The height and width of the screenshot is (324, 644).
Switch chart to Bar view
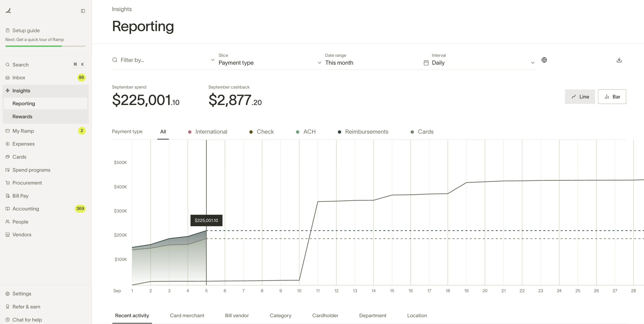(612, 97)
